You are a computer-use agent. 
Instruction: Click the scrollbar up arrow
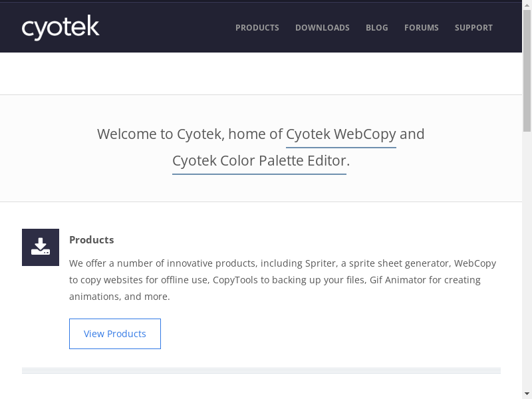[x=527, y=4]
